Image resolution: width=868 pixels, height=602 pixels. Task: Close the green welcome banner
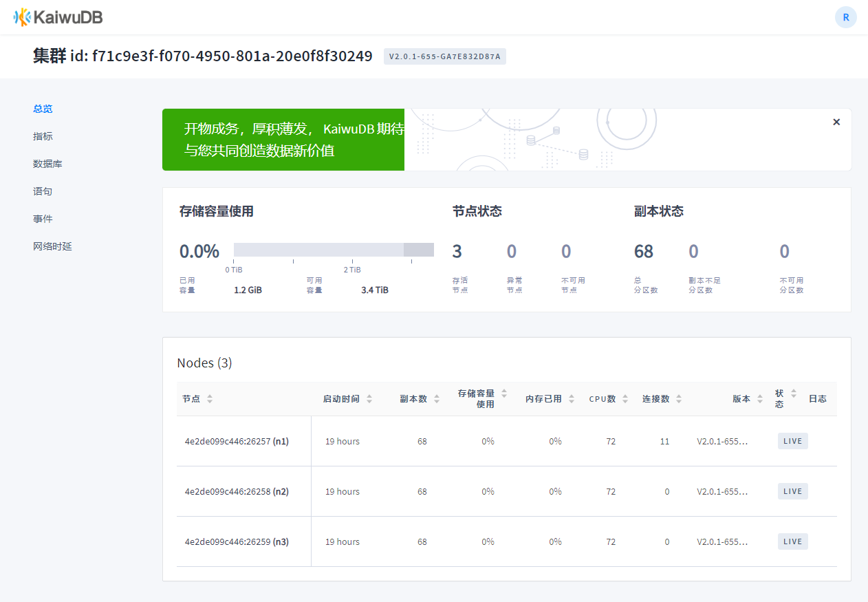836,122
